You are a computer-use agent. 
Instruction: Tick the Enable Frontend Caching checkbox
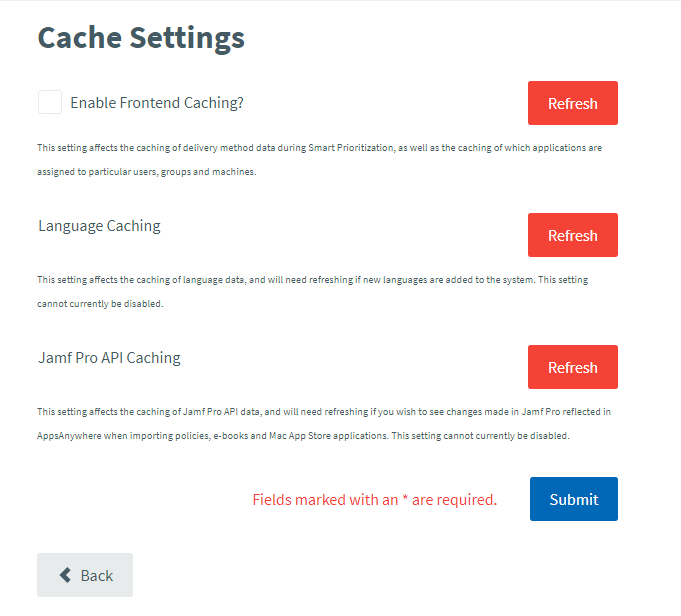tap(50, 102)
